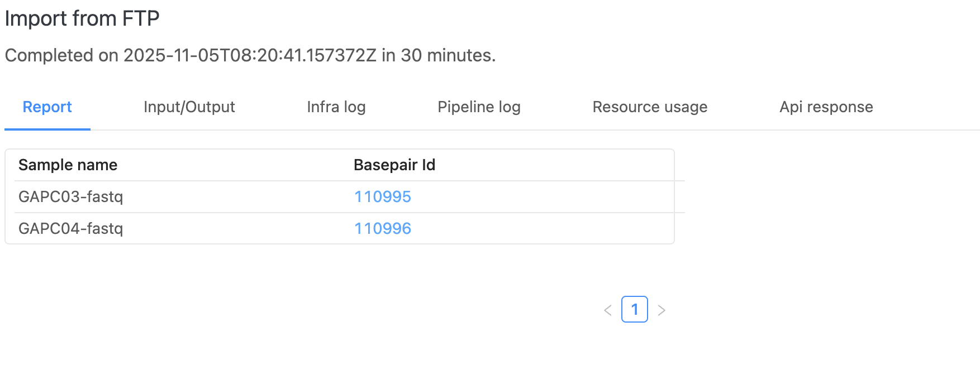
Task: View the Pipeline log tab
Action: pos(479,107)
